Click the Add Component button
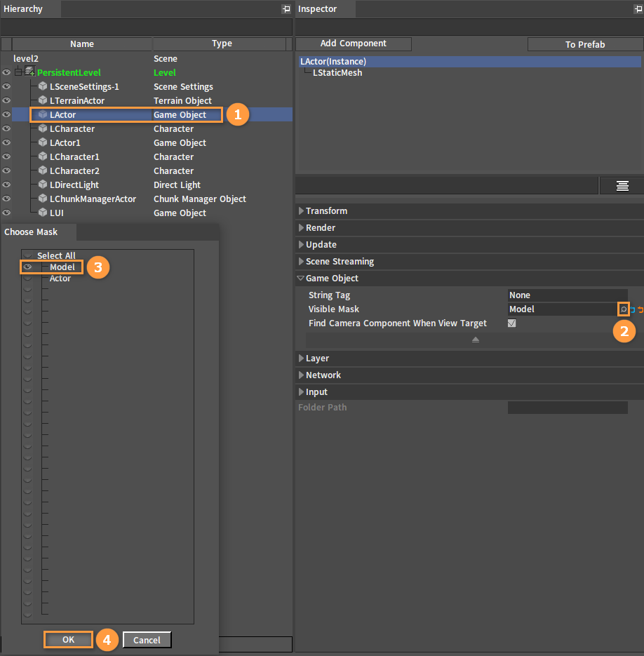 click(x=353, y=43)
